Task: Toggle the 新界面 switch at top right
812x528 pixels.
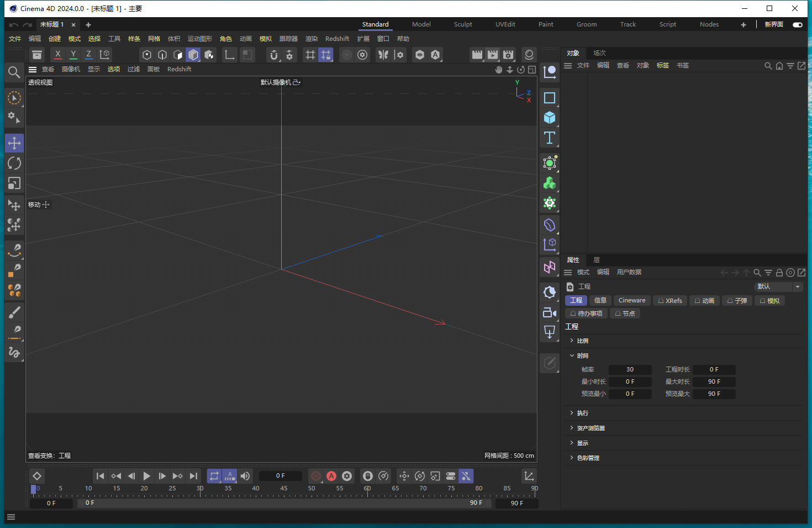Action: [797, 25]
